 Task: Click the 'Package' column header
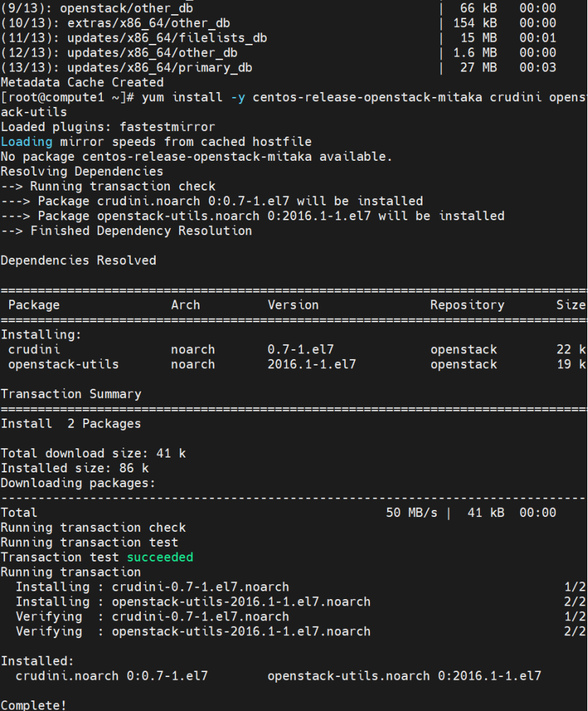point(34,305)
